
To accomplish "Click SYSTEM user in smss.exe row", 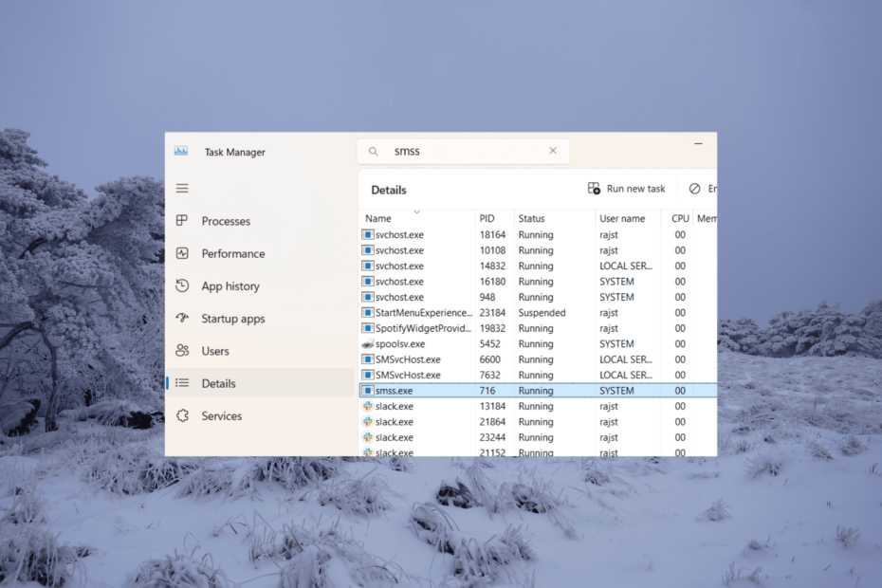I will point(616,391).
